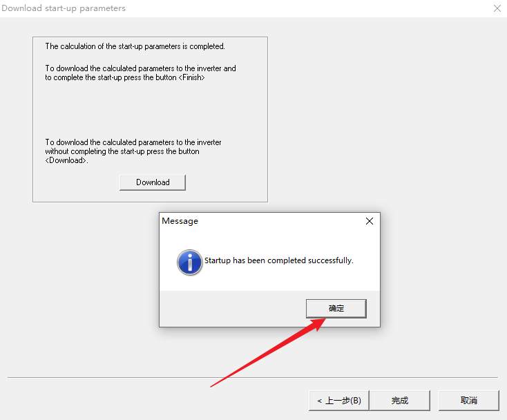
Task: Close the Download start-up parameters window
Action: pyautogui.click(x=497, y=8)
